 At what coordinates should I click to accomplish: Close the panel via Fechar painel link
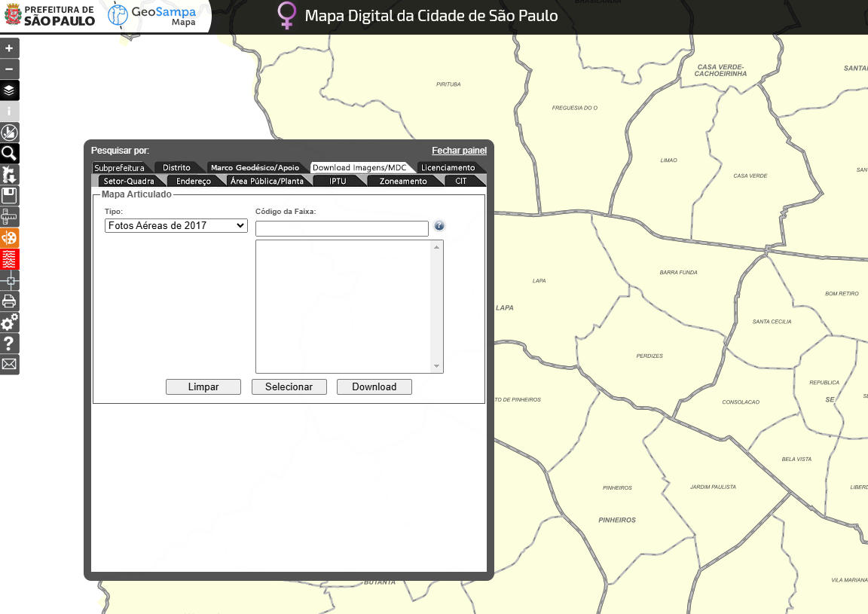pyautogui.click(x=459, y=151)
